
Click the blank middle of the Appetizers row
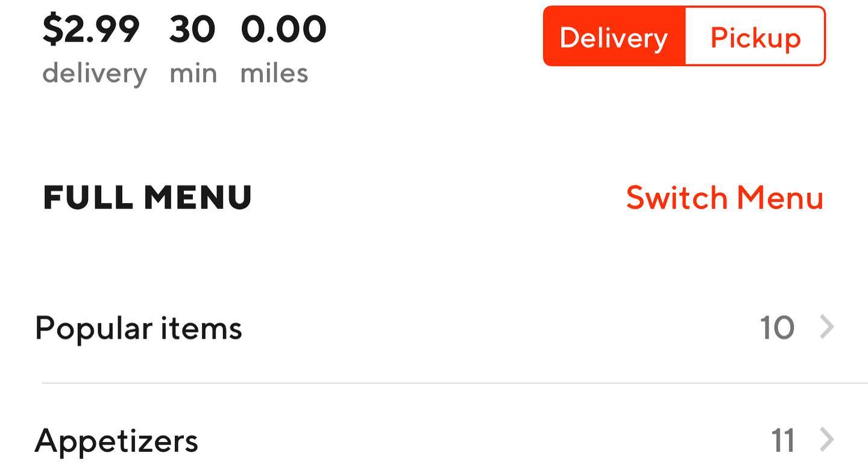[x=482, y=440]
